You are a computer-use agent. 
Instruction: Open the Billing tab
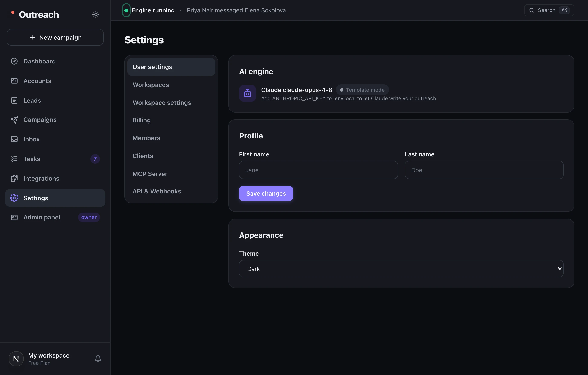[171, 120]
